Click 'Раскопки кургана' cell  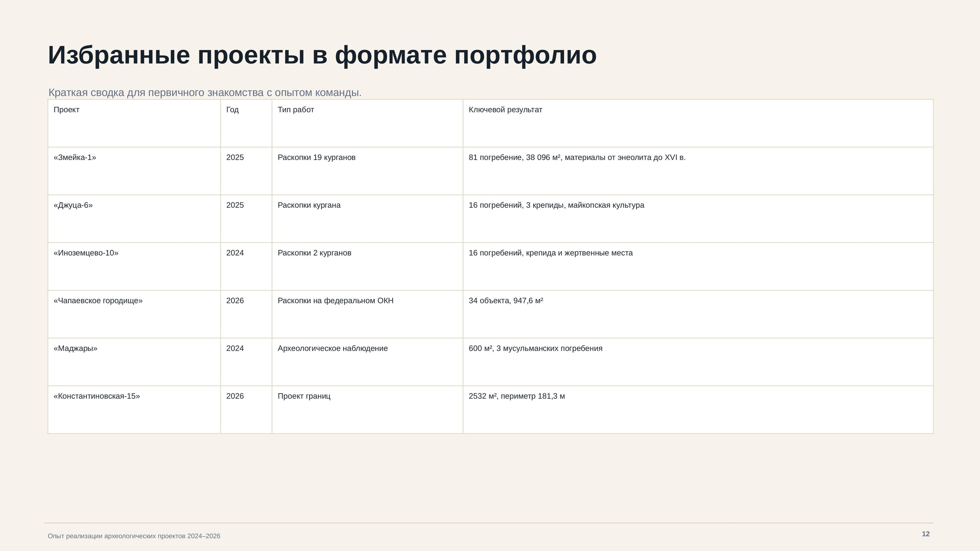[309, 205]
